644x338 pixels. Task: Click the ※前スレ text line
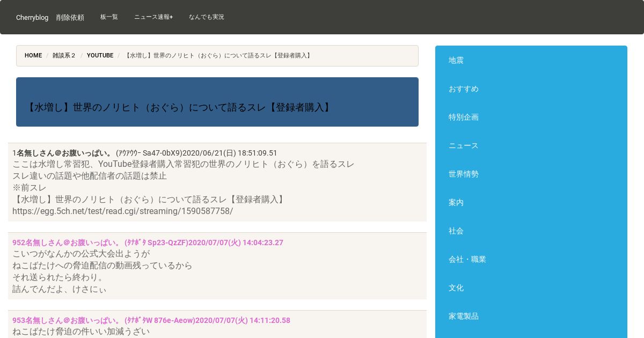[30, 187]
